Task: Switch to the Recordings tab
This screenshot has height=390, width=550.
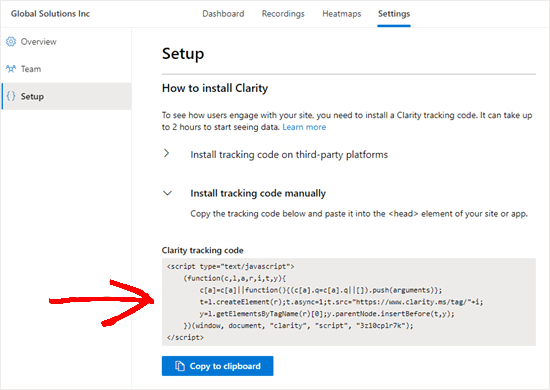Action: point(283,14)
